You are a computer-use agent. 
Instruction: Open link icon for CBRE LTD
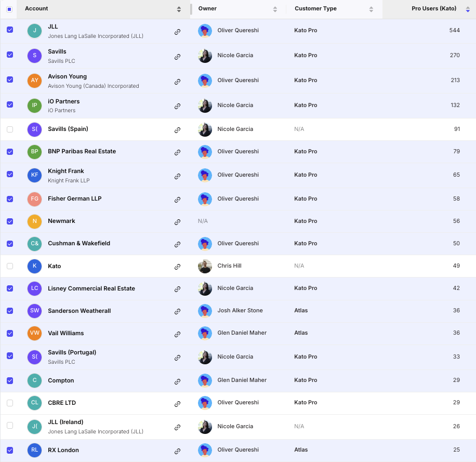click(178, 404)
